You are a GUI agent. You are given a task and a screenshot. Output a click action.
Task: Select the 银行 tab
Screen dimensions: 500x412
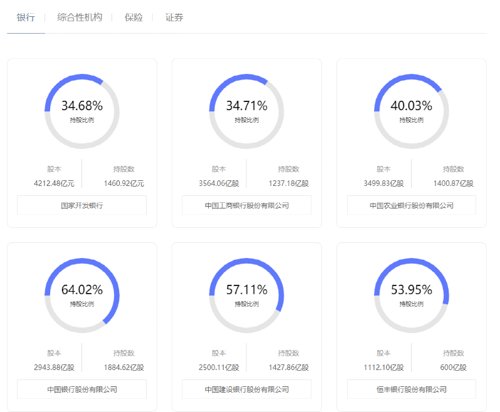pyautogui.click(x=26, y=17)
